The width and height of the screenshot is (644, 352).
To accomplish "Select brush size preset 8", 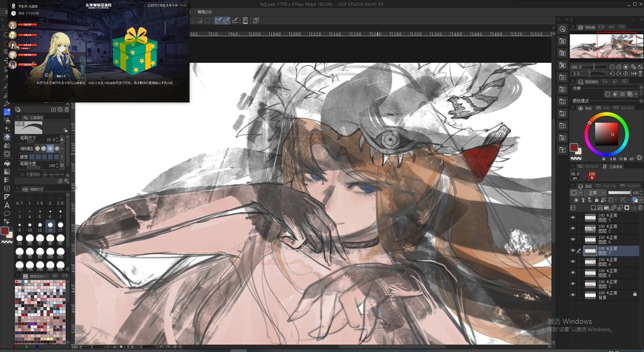I will point(19,226).
